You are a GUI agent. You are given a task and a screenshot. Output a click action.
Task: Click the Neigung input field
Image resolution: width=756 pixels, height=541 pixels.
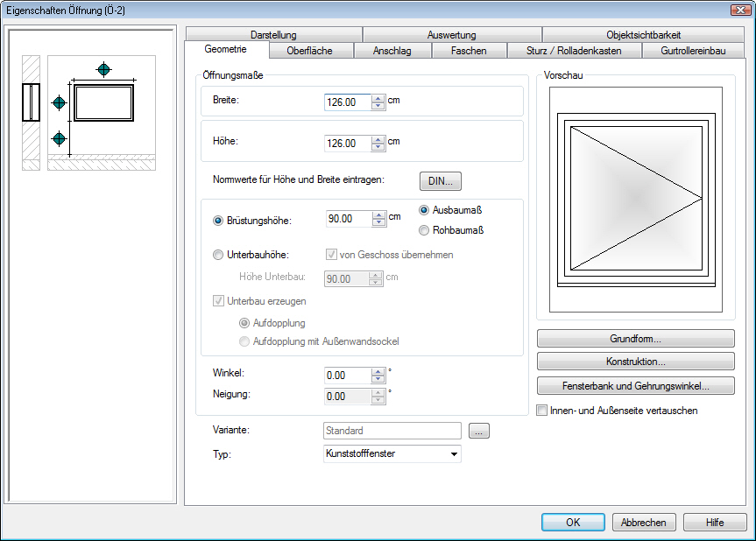[348, 397]
